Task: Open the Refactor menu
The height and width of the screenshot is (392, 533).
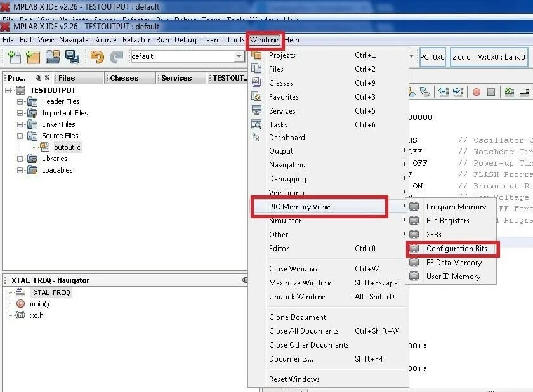Action: click(136, 40)
